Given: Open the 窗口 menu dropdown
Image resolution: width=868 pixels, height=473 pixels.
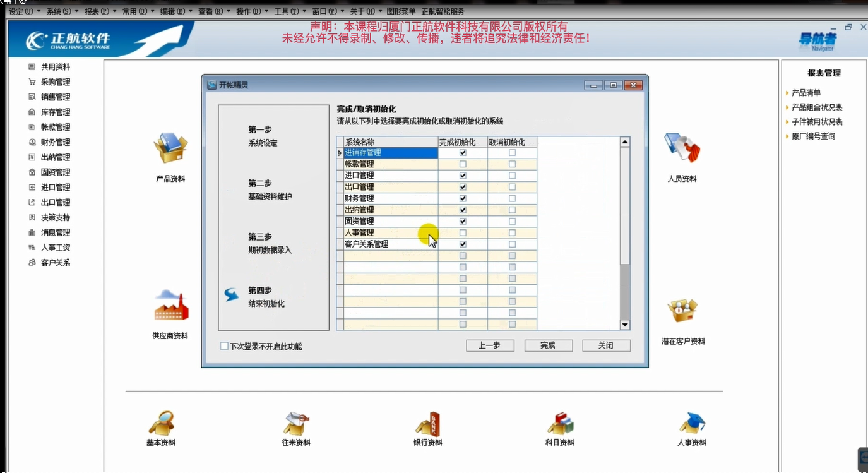Looking at the screenshot, I should (x=327, y=11).
